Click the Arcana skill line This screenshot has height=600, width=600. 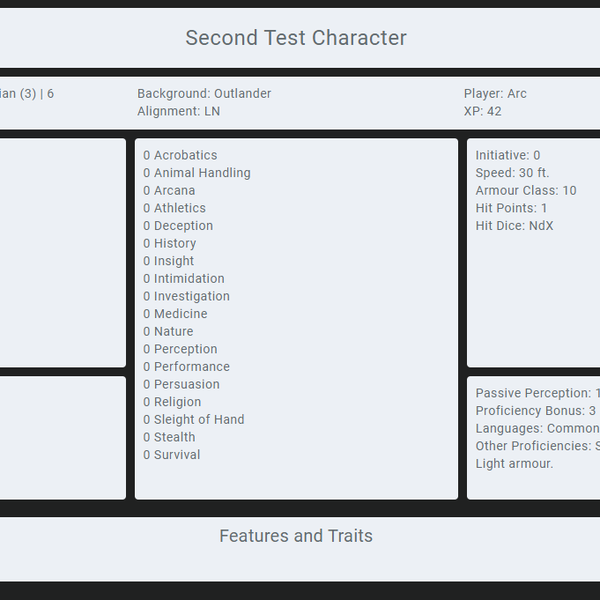169,191
